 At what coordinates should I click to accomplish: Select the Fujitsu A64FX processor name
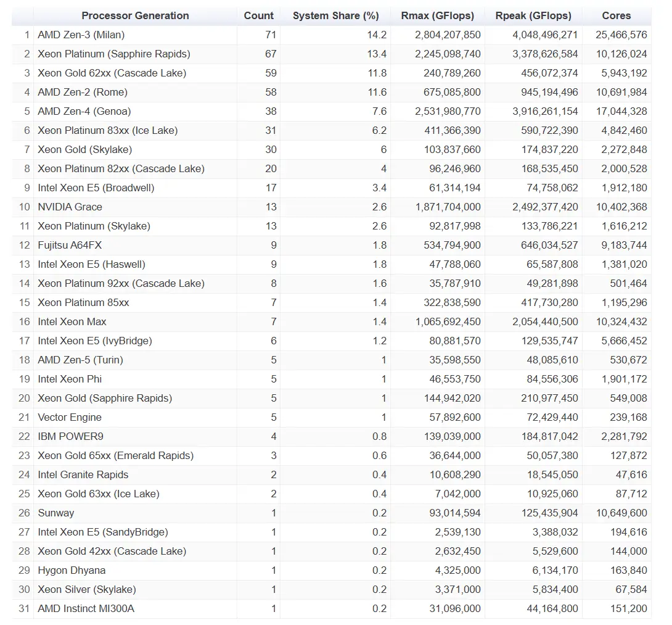coord(70,245)
